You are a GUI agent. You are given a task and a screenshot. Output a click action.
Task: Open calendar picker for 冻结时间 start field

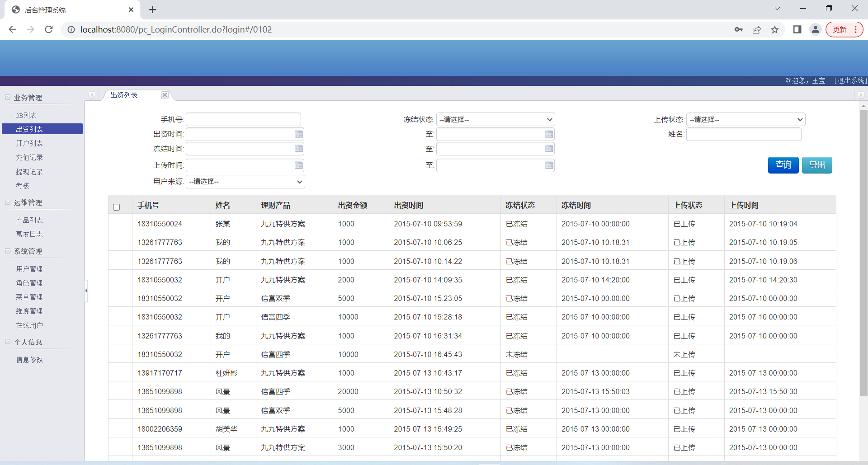[x=298, y=149]
